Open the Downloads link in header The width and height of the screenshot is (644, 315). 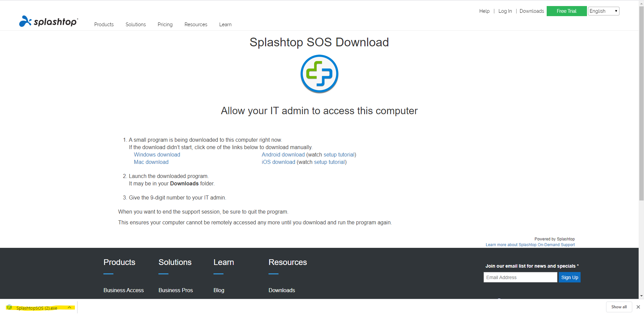pos(532,11)
